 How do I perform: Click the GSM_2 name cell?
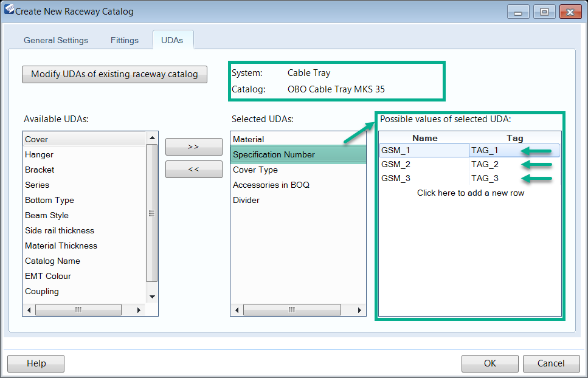(x=424, y=165)
